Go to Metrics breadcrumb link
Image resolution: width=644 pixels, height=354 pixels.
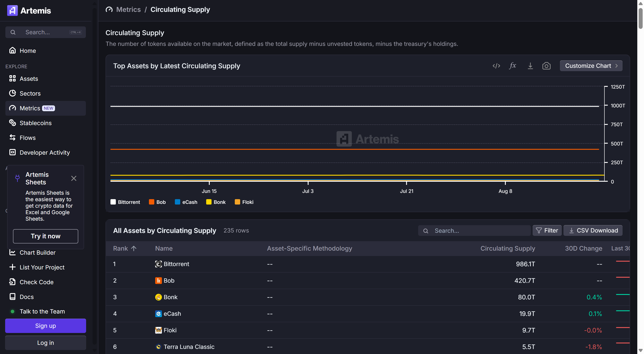point(128,9)
